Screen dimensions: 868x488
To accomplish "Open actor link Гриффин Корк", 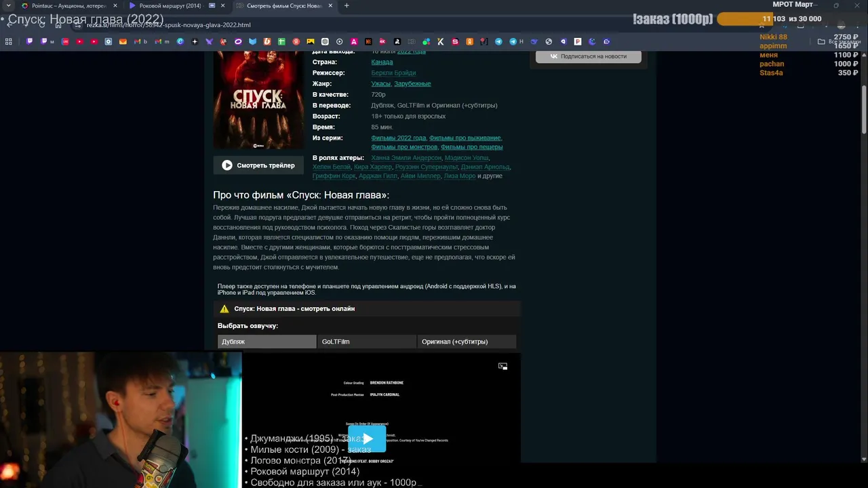I will (x=334, y=176).
